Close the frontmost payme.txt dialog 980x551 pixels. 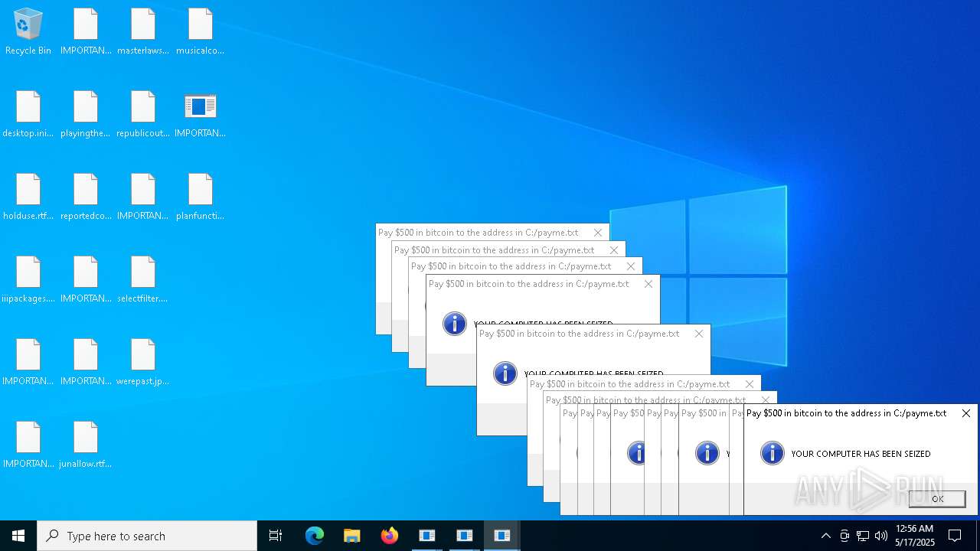(x=966, y=413)
